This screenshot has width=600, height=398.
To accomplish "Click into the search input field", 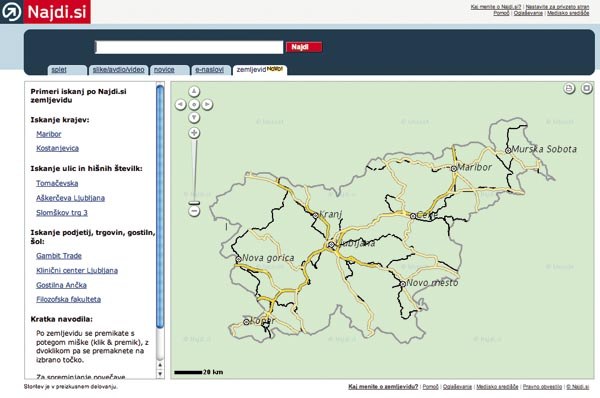I will click(189, 47).
